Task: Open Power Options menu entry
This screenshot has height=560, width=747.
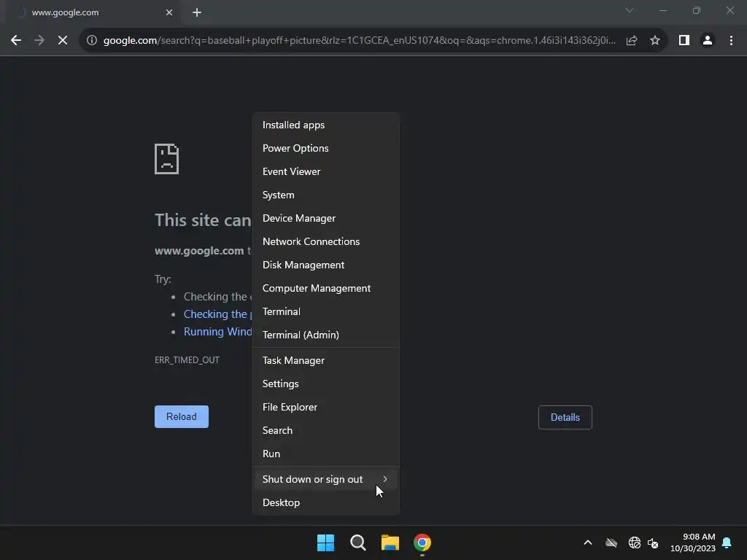Action: point(326,148)
